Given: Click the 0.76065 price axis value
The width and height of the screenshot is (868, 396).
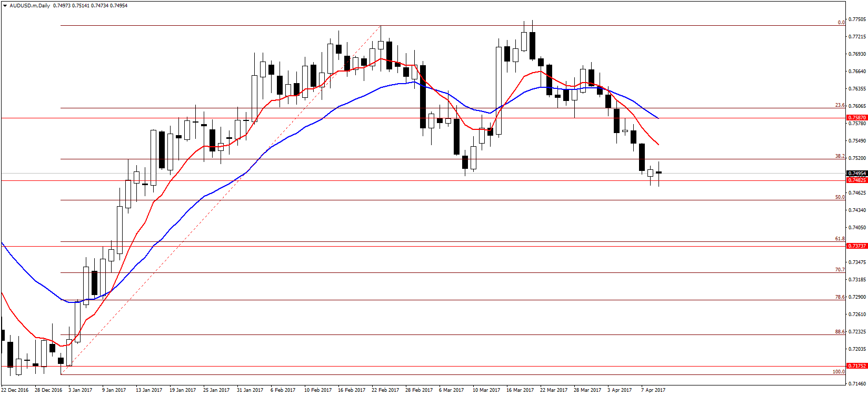Looking at the screenshot, I should pyautogui.click(x=857, y=106).
